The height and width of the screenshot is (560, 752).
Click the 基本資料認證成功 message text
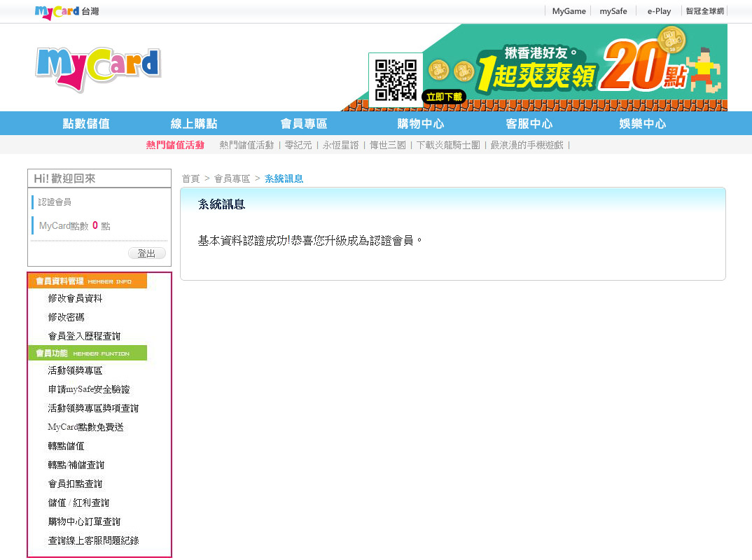(310, 241)
